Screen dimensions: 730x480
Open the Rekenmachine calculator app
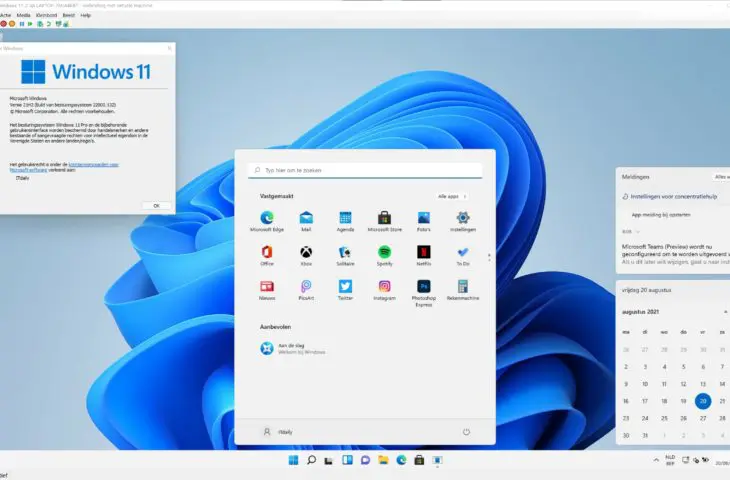pyautogui.click(x=463, y=290)
